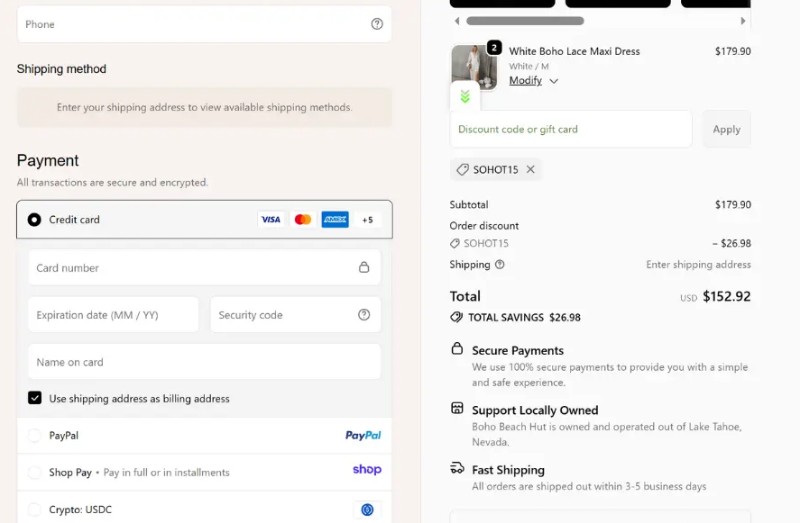Click the White / M variant text

click(x=529, y=66)
